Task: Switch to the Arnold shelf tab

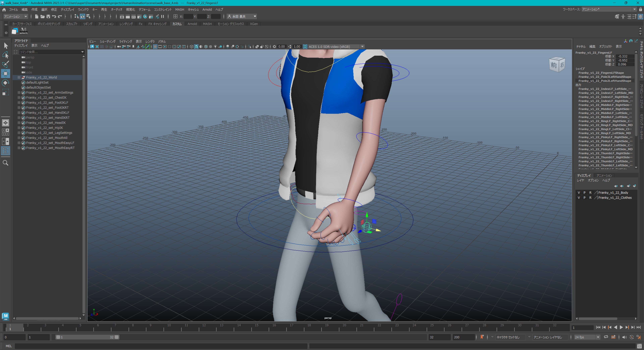Action: tap(192, 24)
